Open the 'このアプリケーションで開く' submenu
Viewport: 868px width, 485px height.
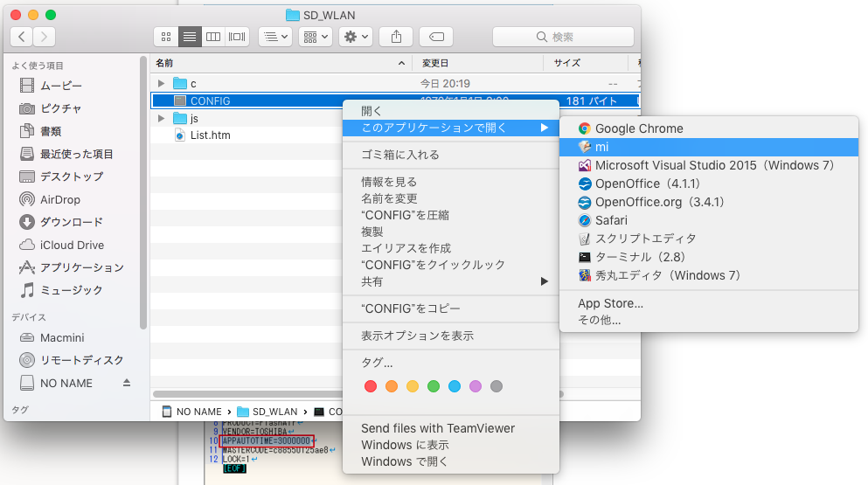450,128
